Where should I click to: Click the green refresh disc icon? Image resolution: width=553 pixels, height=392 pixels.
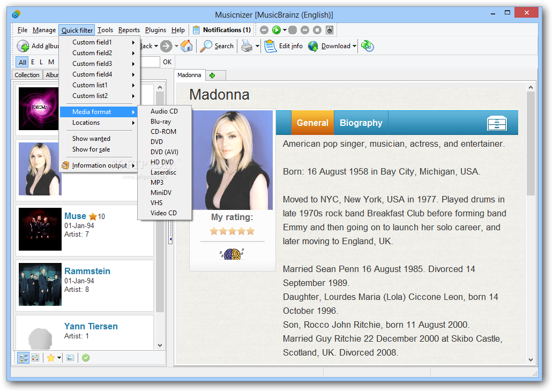(368, 46)
